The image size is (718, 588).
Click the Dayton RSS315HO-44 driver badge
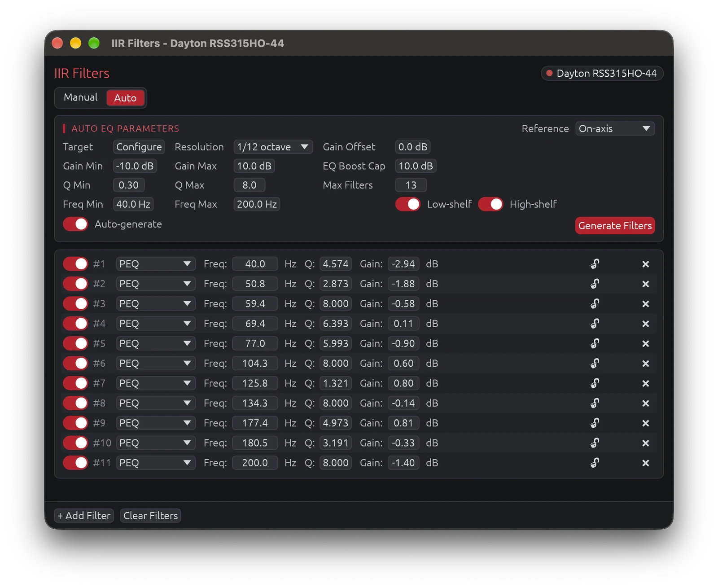tap(602, 73)
